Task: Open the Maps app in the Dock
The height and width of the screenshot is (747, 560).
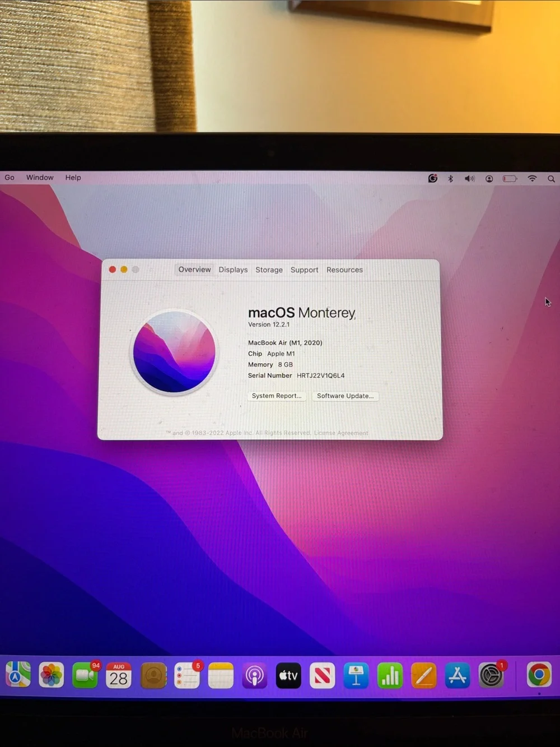Action: pos(18,675)
